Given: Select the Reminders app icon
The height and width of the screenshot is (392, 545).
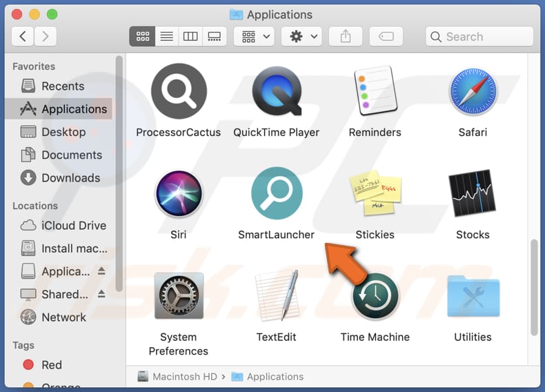Looking at the screenshot, I should [375, 91].
